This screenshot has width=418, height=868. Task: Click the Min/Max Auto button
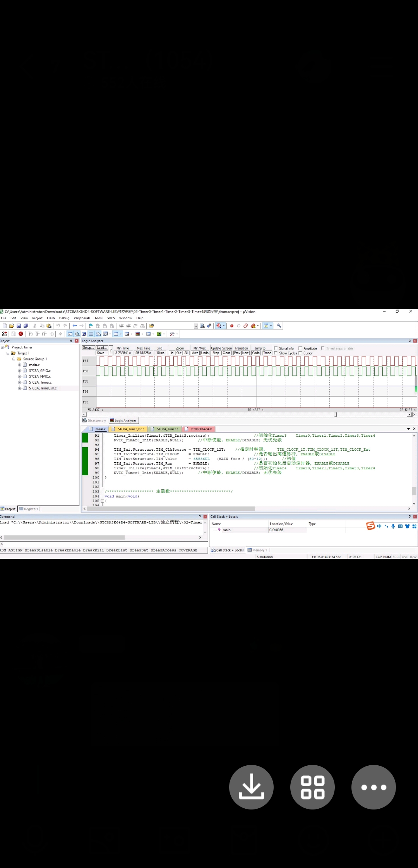point(195,353)
